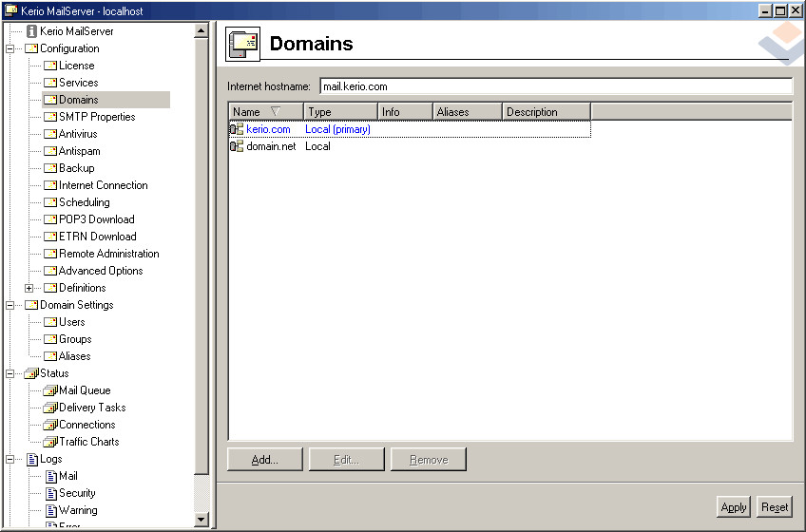The height and width of the screenshot is (532, 806).
Task: Click the domain.net domain server icon
Action: [x=237, y=146]
